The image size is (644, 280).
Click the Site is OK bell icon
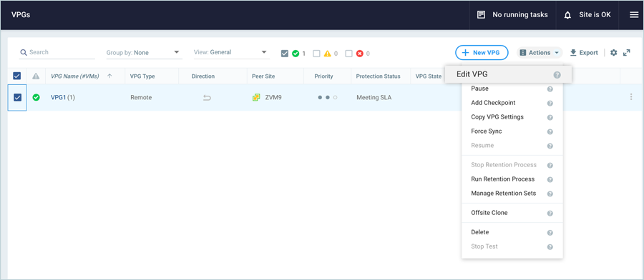pos(568,15)
